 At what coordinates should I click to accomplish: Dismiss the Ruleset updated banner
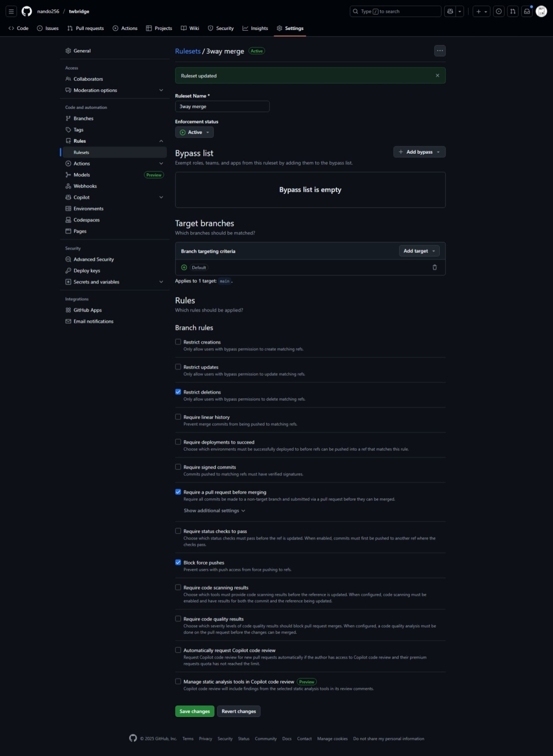click(437, 76)
